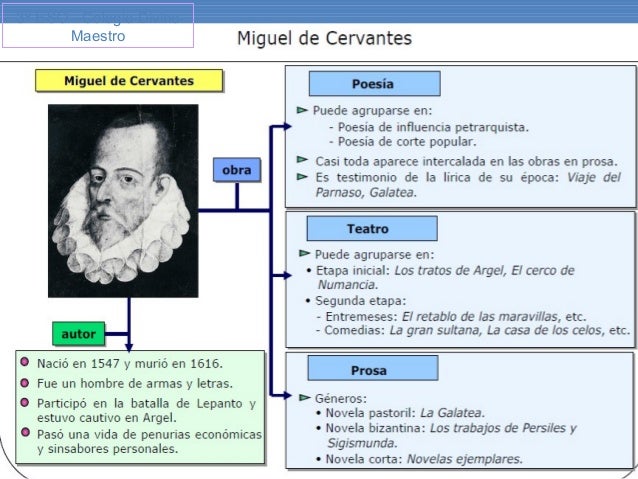This screenshot has height=479, width=638.
Task: Click 'estuvo cautivo en Argel.' text
Action: 107,418
